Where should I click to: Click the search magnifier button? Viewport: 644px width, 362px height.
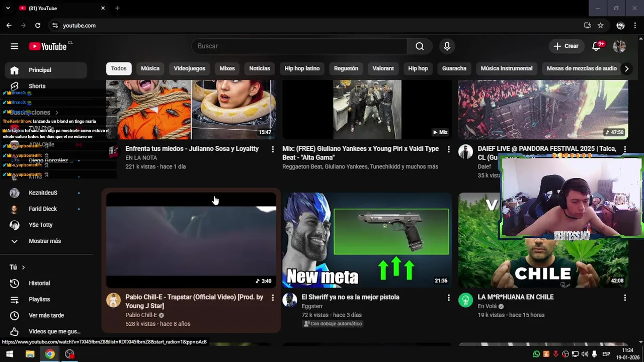[420, 46]
